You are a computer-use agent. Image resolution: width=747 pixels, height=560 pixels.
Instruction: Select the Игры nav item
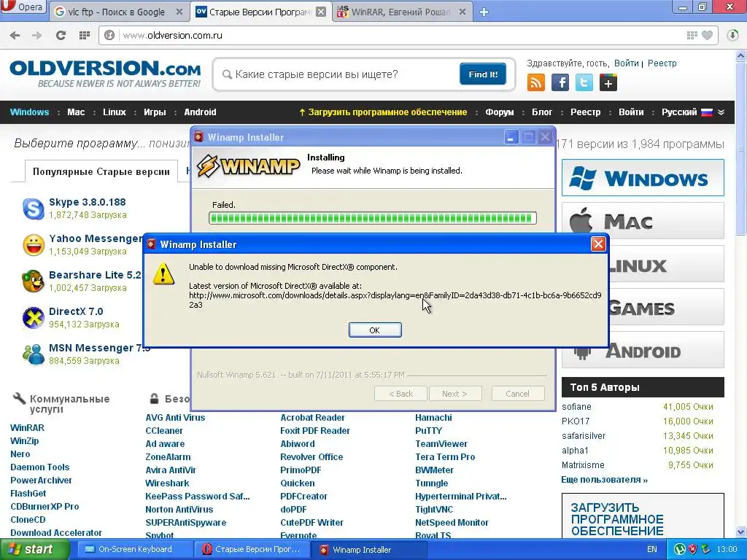pyautogui.click(x=155, y=112)
